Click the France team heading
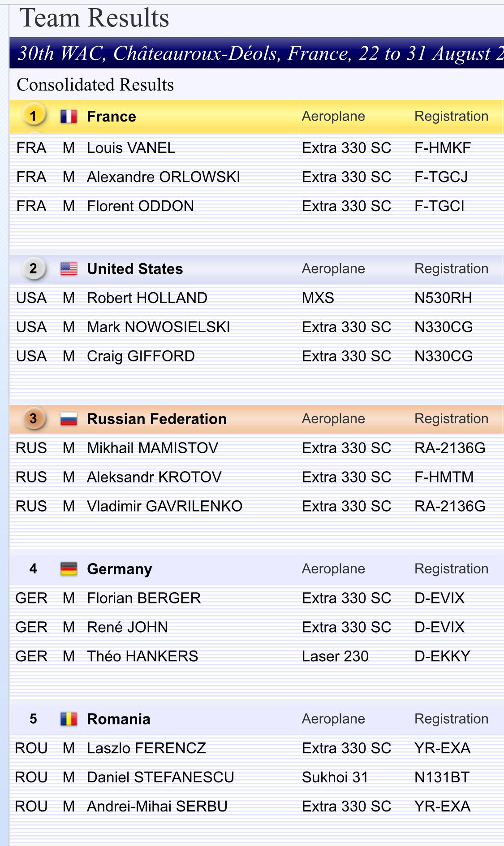The width and height of the screenshot is (504, 846). point(112,117)
